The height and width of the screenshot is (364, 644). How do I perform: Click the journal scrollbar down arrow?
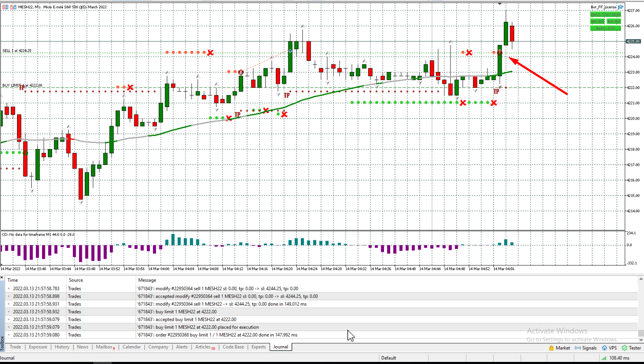coord(641,340)
